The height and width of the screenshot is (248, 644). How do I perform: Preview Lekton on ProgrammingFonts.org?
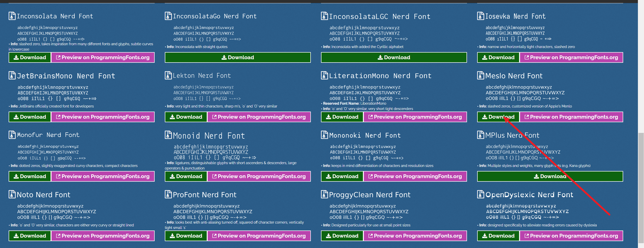259,117
